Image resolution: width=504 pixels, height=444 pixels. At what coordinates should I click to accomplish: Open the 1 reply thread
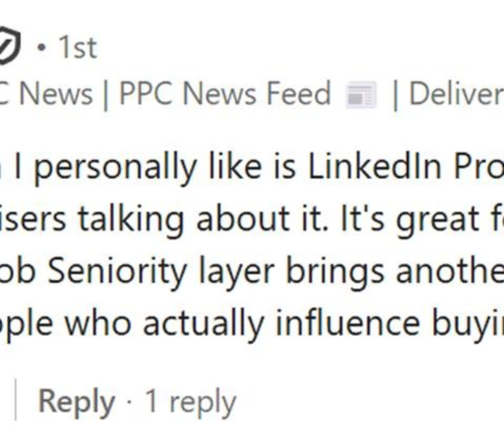[x=191, y=402]
